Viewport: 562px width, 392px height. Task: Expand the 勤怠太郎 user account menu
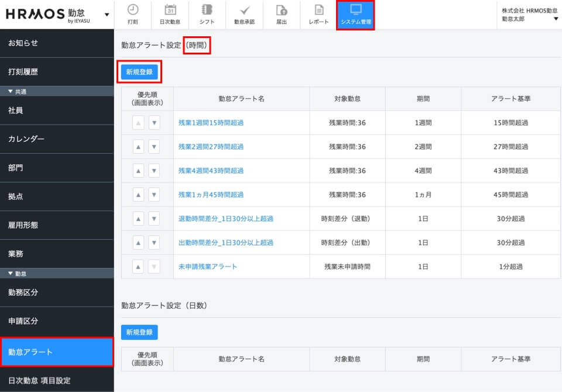[x=556, y=19]
